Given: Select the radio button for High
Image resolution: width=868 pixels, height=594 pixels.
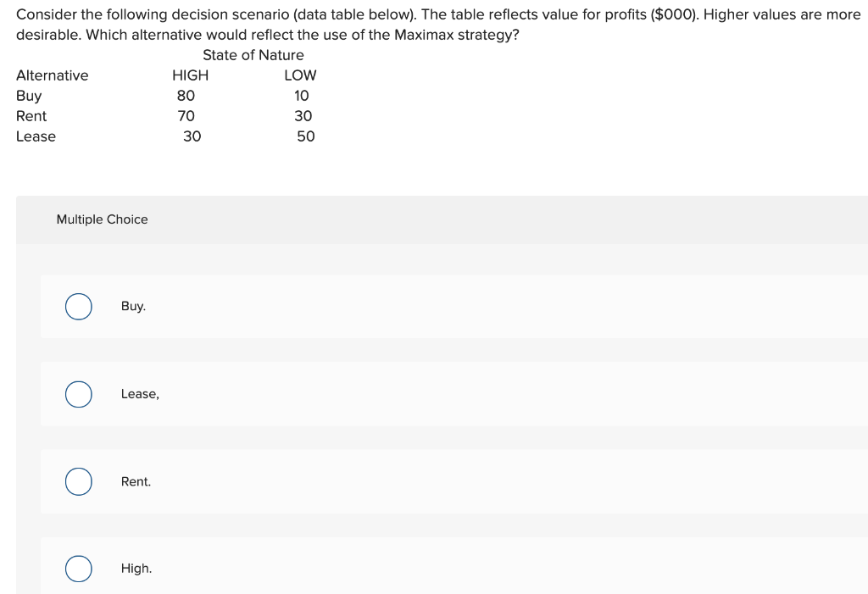Looking at the screenshot, I should click(x=78, y=569).
